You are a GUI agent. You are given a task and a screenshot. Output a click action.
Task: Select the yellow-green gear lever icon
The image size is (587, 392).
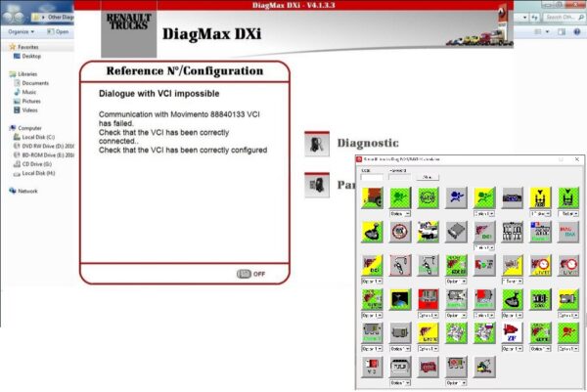tap(372, 232)
